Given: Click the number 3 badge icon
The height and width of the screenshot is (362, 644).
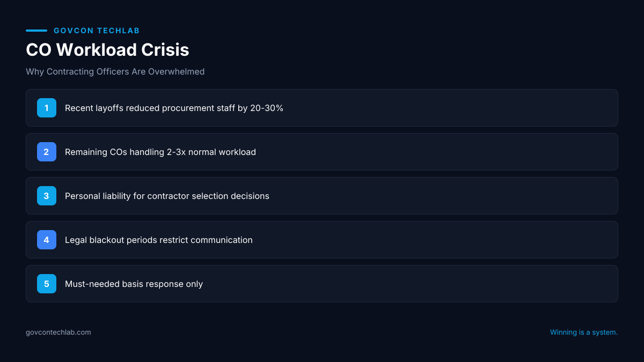Looking at the screenshot, I should pos(47,196).
